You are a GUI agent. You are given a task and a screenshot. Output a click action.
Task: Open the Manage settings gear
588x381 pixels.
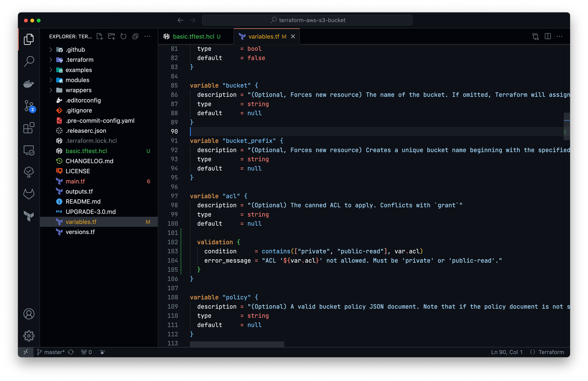coord(29,336)
